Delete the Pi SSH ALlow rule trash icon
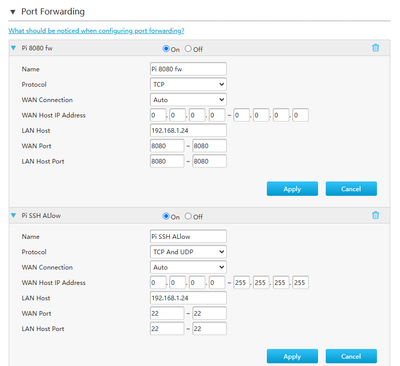This screenshot has width=400, height=366. pyautogui.click(x=375, y=215)
